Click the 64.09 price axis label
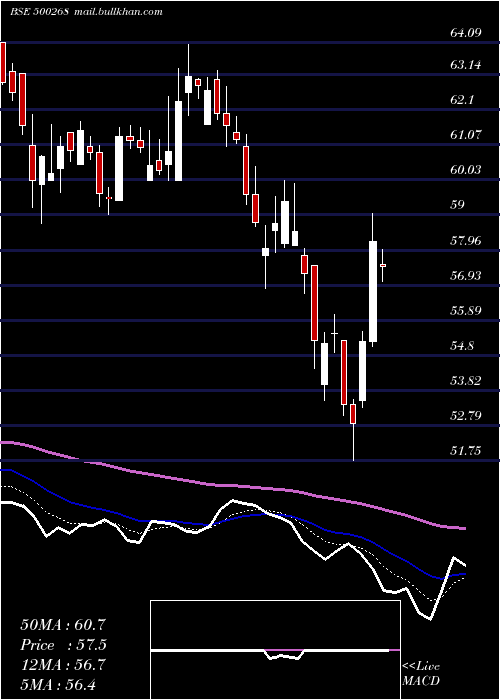The image size is (500, 700). tap(466, 33)
